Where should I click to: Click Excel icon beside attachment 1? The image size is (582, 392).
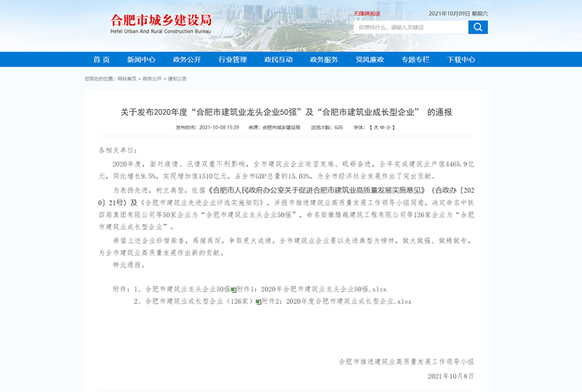tap(234, 289)
